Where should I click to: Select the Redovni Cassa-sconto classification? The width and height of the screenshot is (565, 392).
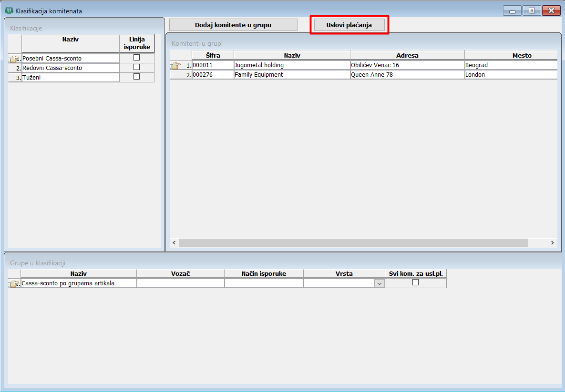click(70, 68)
